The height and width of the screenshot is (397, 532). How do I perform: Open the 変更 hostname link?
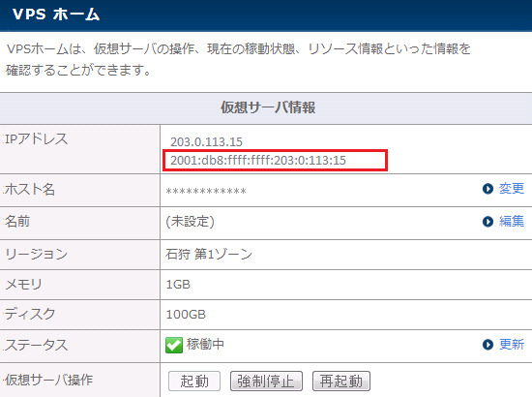tap(512, 188)
